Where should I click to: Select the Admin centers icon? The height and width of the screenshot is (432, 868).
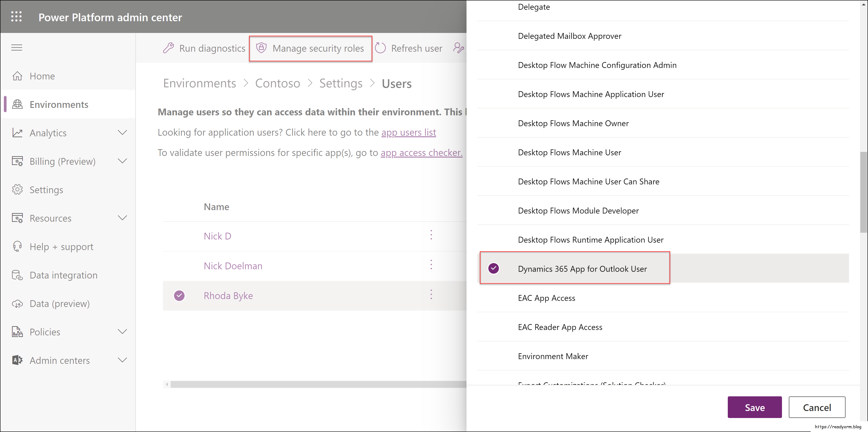click(17, 360)
